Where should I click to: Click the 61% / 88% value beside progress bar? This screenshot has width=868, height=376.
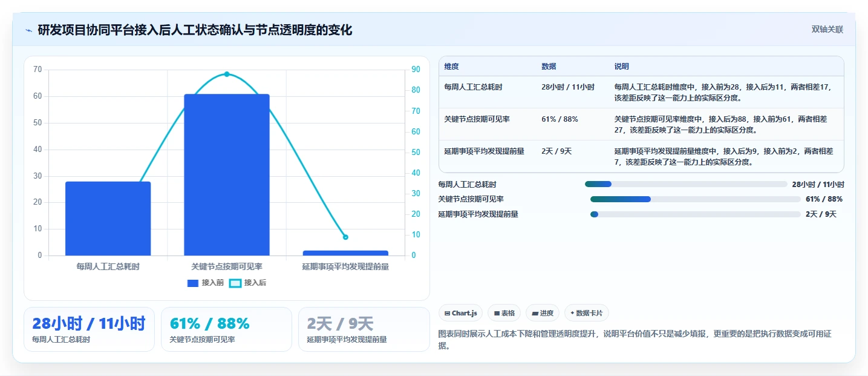point(824,199)
